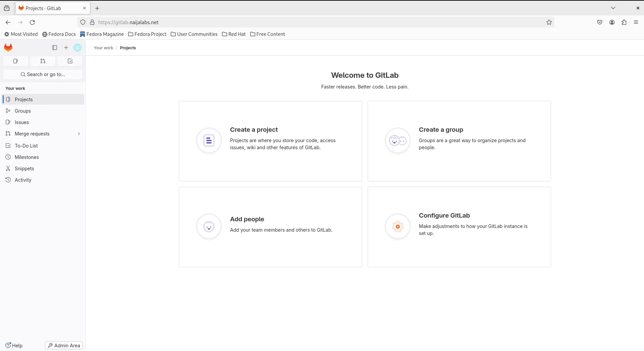The height and width of the screenshot is (351, 644).
Task: Click the site security padlock icon
Action: [x=92, y=22]
